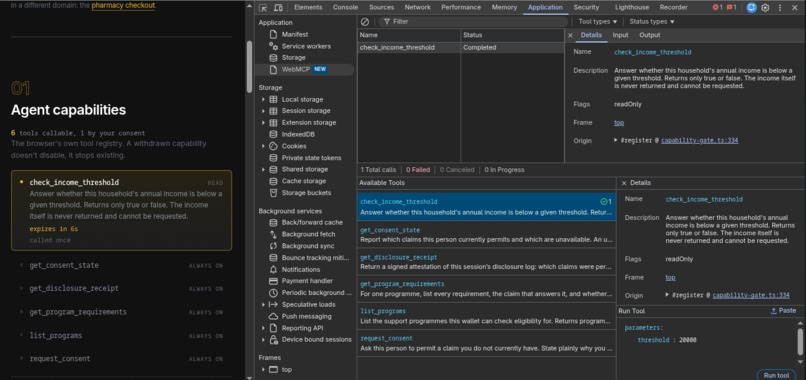Open the IndexedDB storage entry

(298, 134)
